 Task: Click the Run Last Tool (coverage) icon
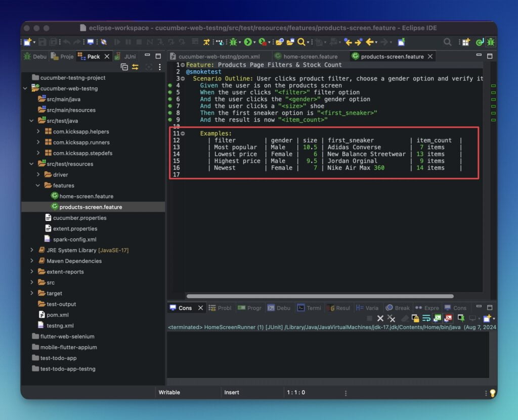pyautogui.click(x=263, y=42)
